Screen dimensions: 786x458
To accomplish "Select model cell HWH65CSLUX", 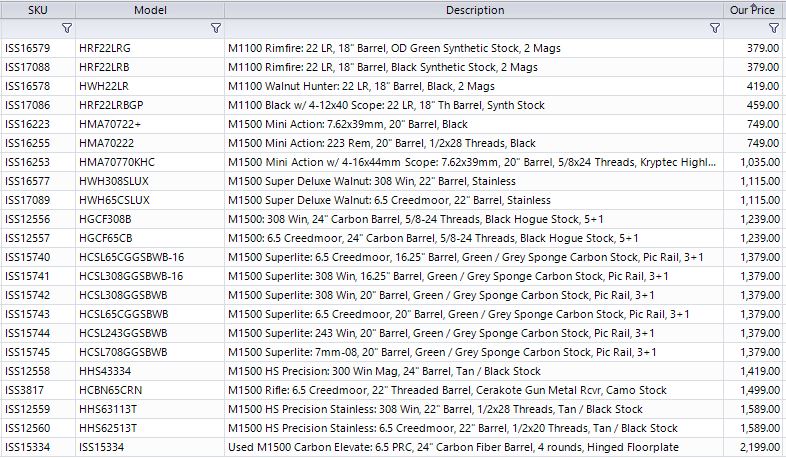I will [x=150, y=200].
